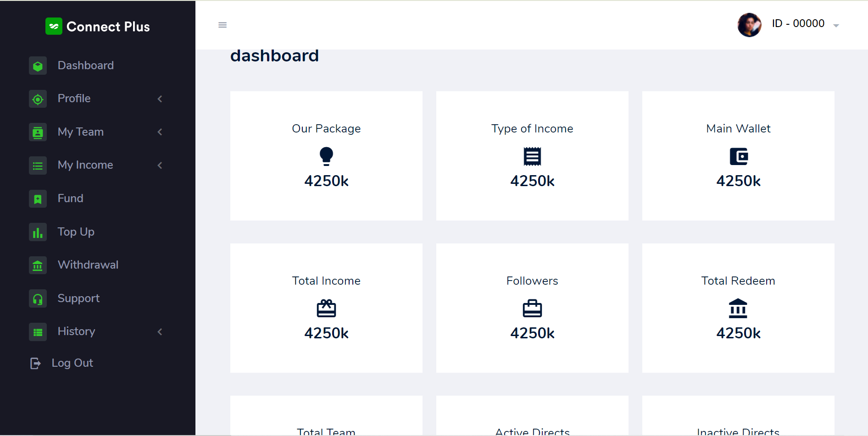This screenshot has width=868, height=436.
Task: Click the Support headset icon
Action: (x=38, y=299)
